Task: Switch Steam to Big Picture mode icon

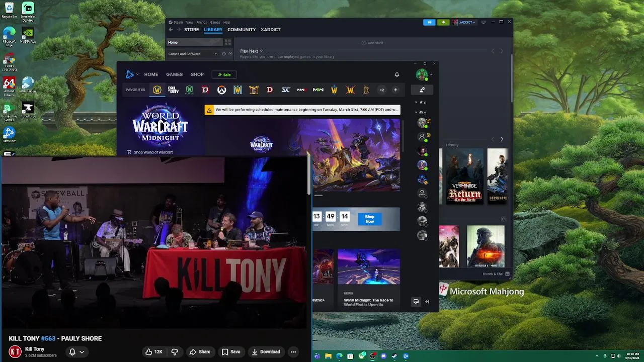Action: tap(484, 22)
